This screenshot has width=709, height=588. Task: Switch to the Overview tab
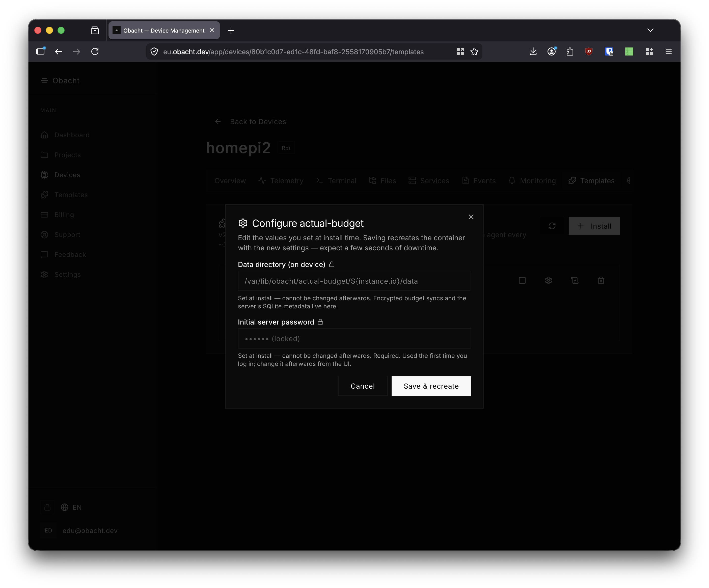click(230, 181)
